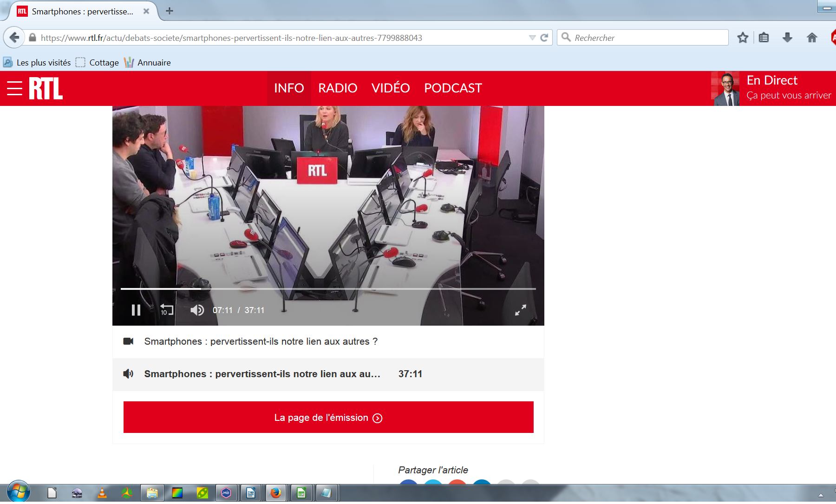The image size is (836, 504).
Task: Rewind the video 10 seconds
Action: pos(166,310)
